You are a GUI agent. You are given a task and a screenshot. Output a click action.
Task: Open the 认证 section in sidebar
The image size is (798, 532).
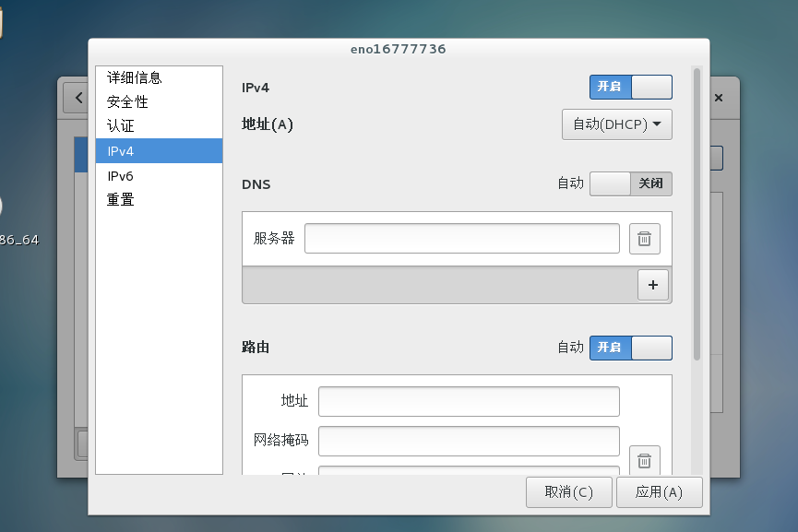click(x=159, y=125)
